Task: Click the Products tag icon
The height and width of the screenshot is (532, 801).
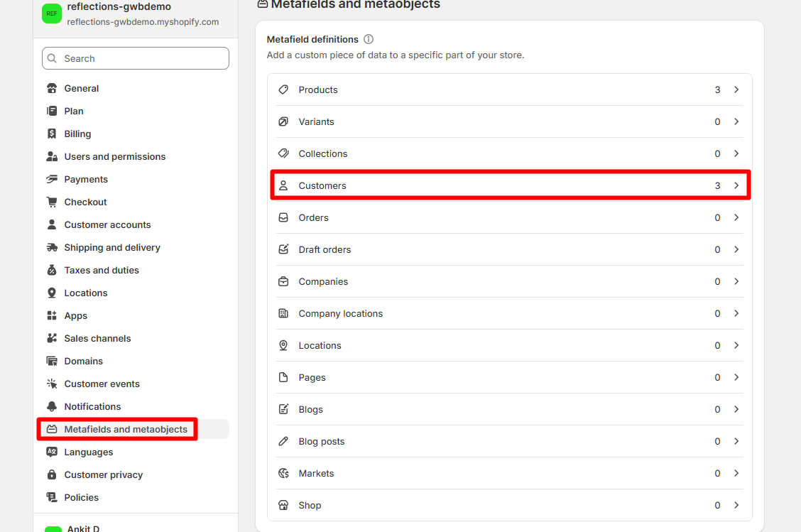Action: point(283,89)
